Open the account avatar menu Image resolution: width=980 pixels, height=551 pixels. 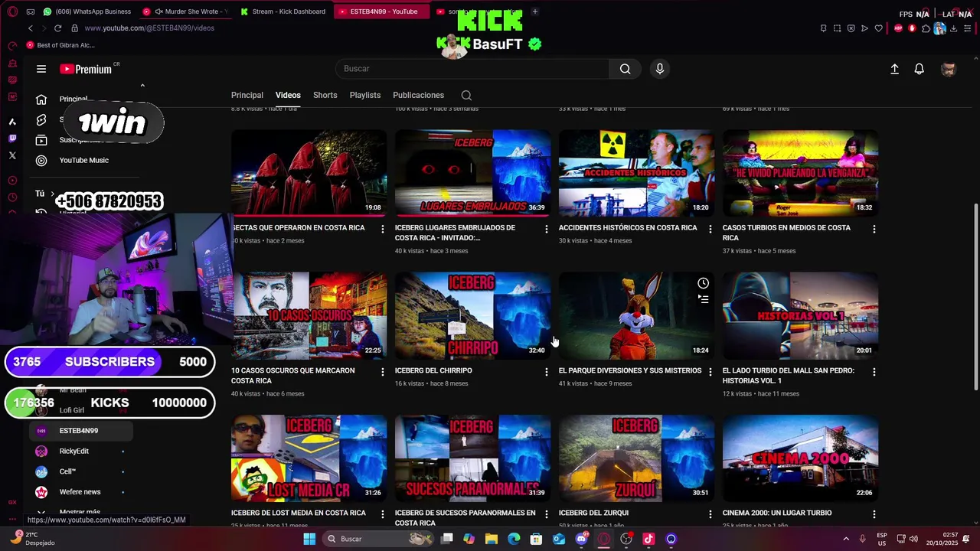(949, 69)
